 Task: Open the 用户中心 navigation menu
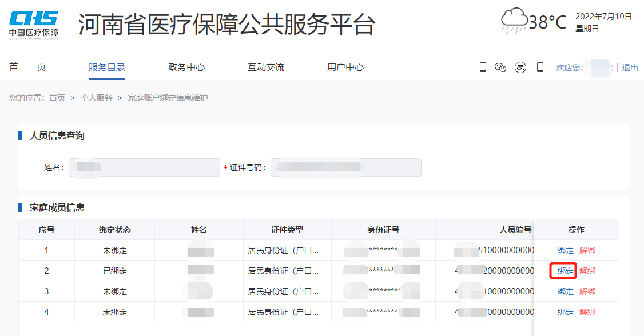pos(344,67)
